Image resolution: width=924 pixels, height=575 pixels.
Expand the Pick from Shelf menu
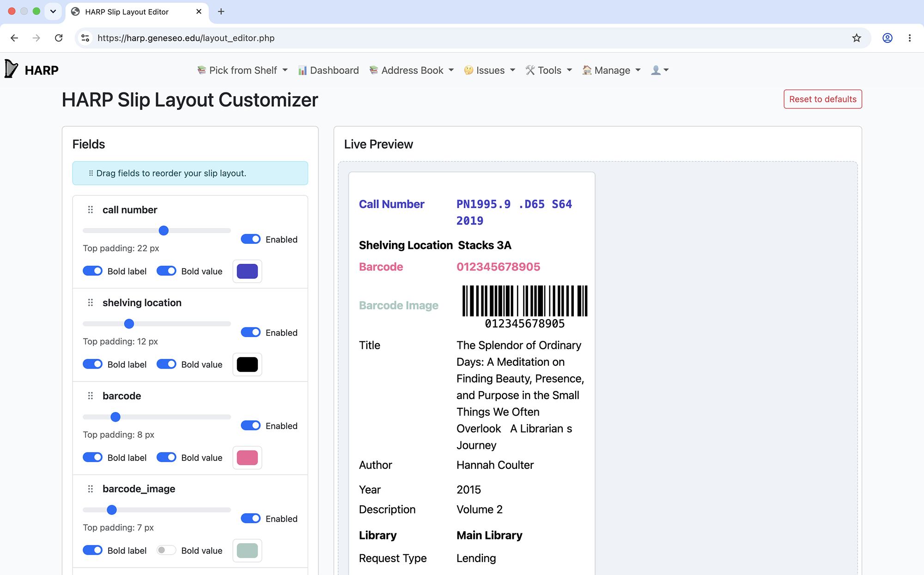pos(243,70)
